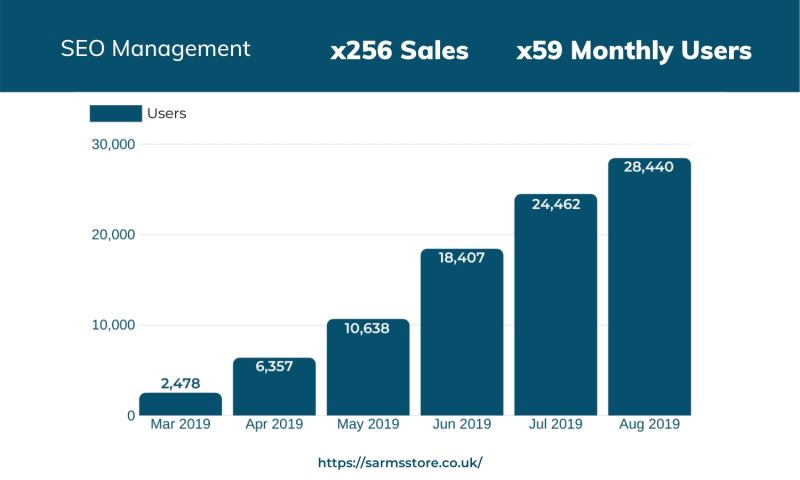Click the Mar 2019 axis label
The width and height of the screenshot is (800, 480).
[x=180, y=424]
